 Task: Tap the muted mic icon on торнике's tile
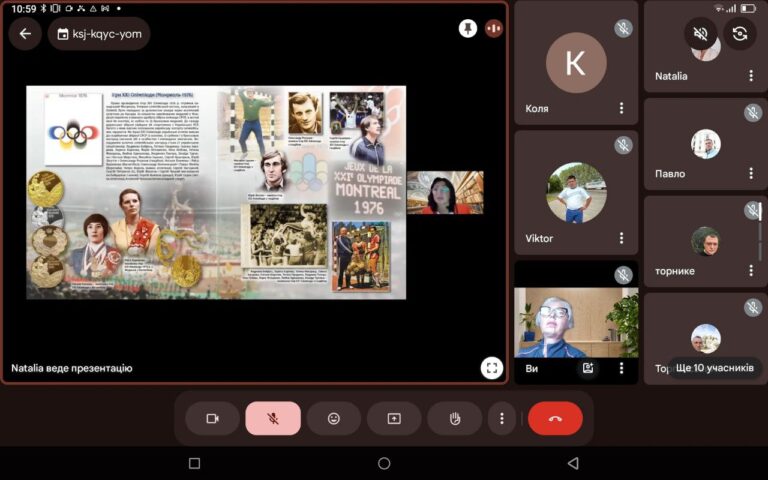click(x=753, y=211)
